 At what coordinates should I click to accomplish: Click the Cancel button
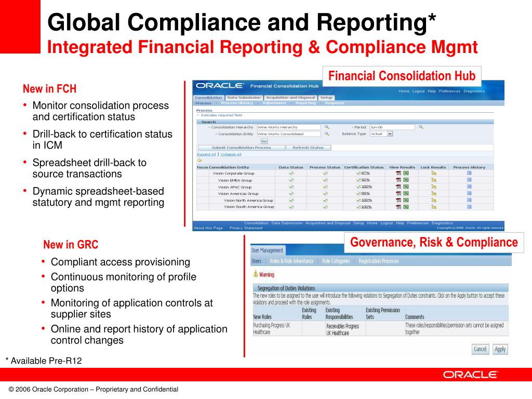click(480, 349)
